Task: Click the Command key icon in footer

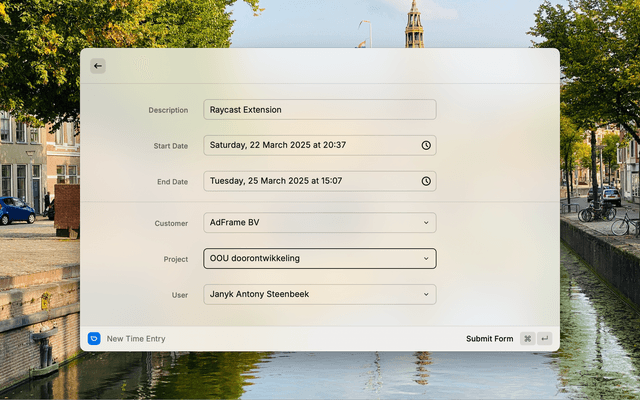Action: (x=527, y=339)
